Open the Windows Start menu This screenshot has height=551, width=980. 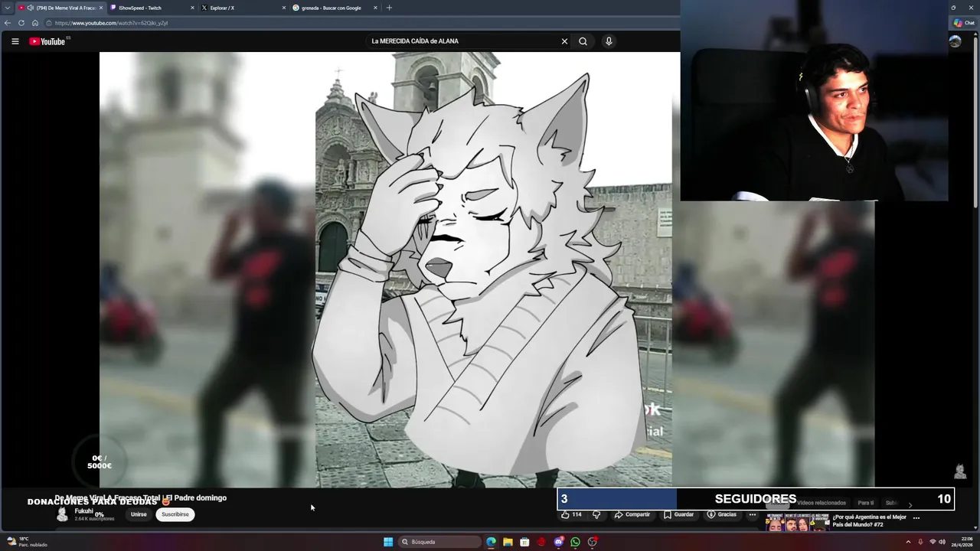tap(388, 542)
